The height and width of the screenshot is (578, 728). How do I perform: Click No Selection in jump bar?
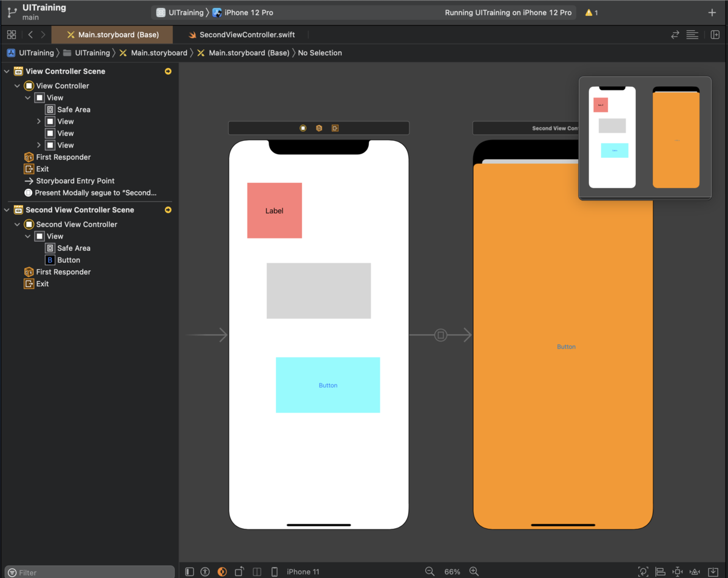click(320, 53)
